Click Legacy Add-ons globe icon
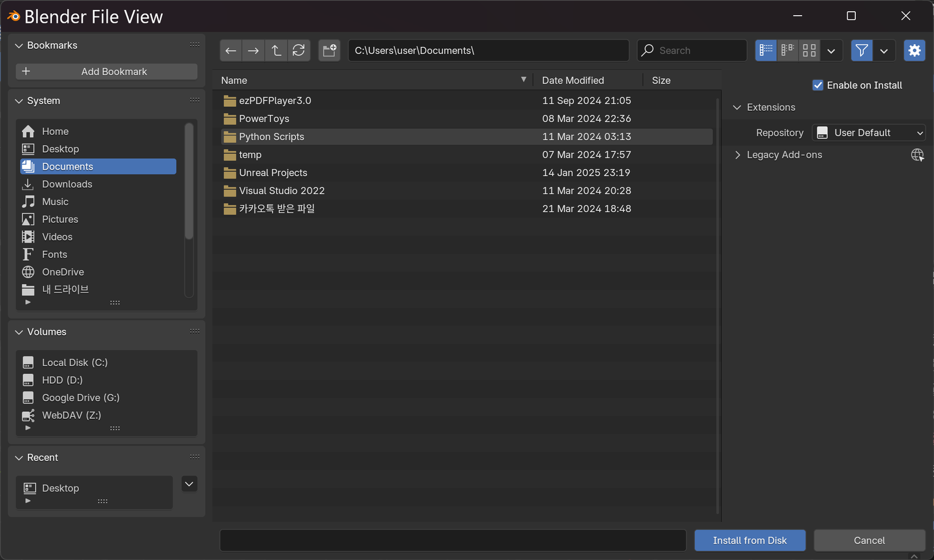This screenshot has height=560, width=934. pos(918,155)
